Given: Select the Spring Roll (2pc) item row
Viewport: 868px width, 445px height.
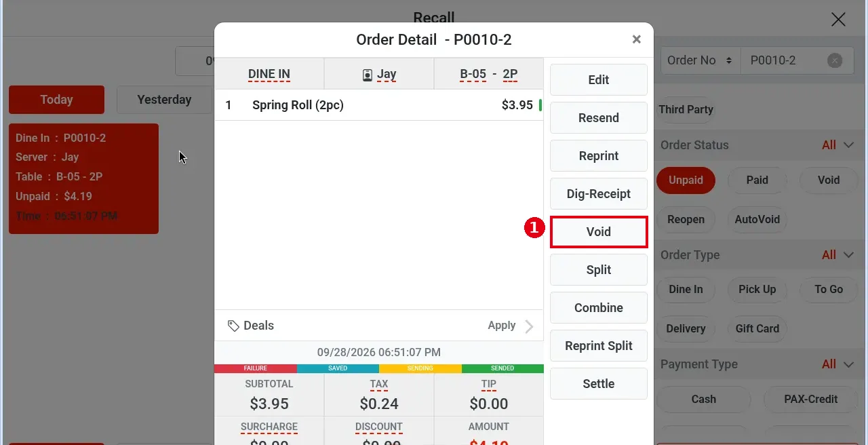Looking at the screenshot, I should (379, 105).
